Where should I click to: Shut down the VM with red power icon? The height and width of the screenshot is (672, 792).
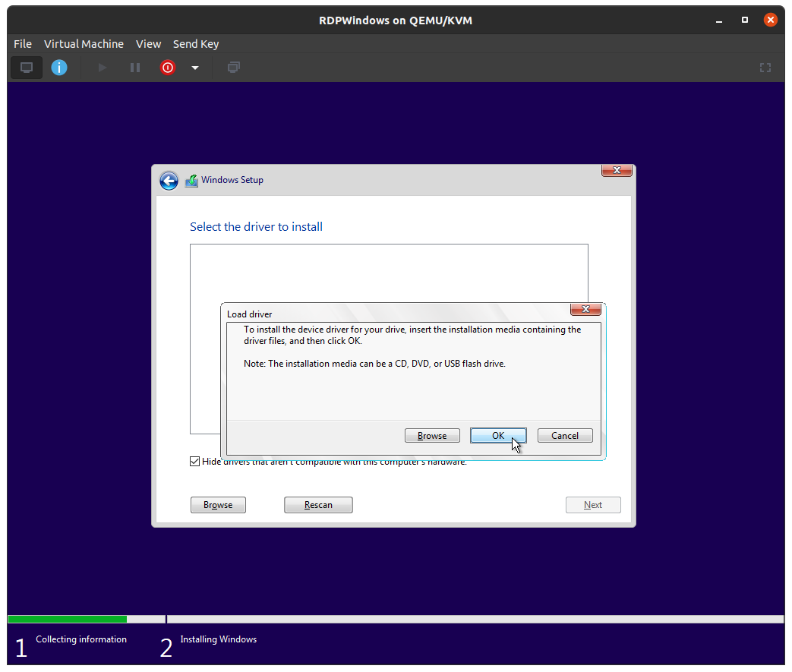[x=168, y=68]
